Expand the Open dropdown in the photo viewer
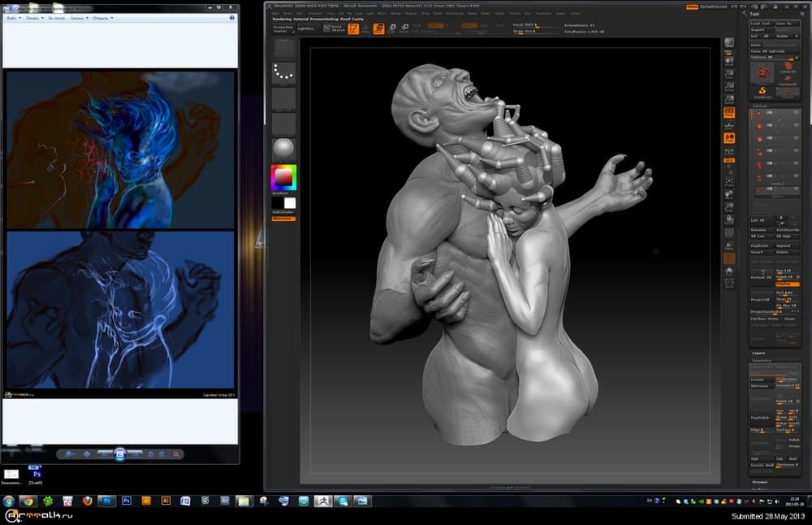Image resolution: width=812 pixels, height=525 pixels. click(102, 18)
